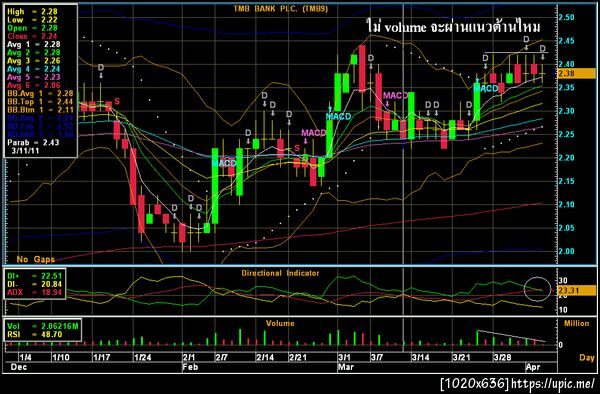The height and width of the screenshot is (394, 600).
Task: Click the 2.40 price axis label
Action: tap(566, 64)
